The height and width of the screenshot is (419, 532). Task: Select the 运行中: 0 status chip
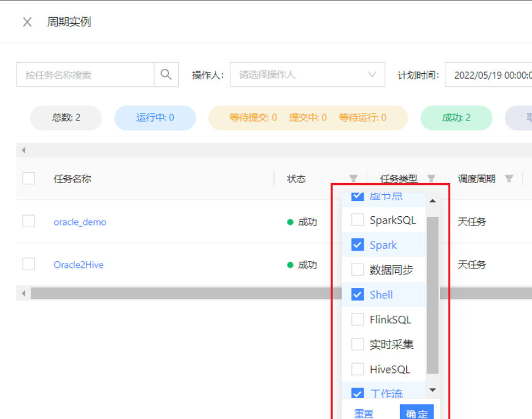(x=155, y=117)
